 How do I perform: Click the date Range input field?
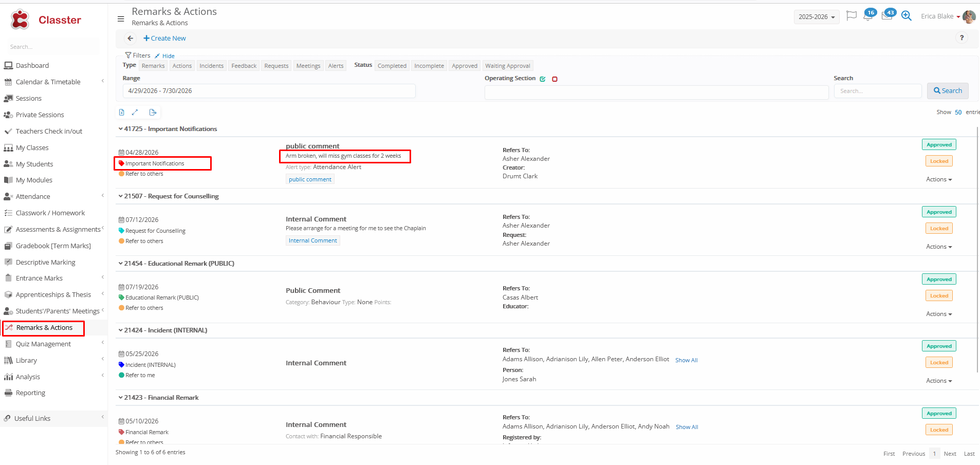coord(269,91)
